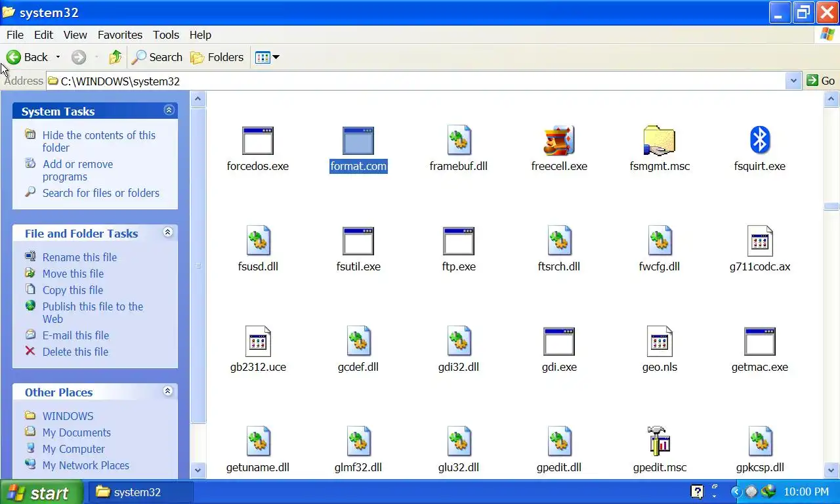Select the g711codc.ax file icon
This screenshot has height=504, width=840.
[760, 241]
